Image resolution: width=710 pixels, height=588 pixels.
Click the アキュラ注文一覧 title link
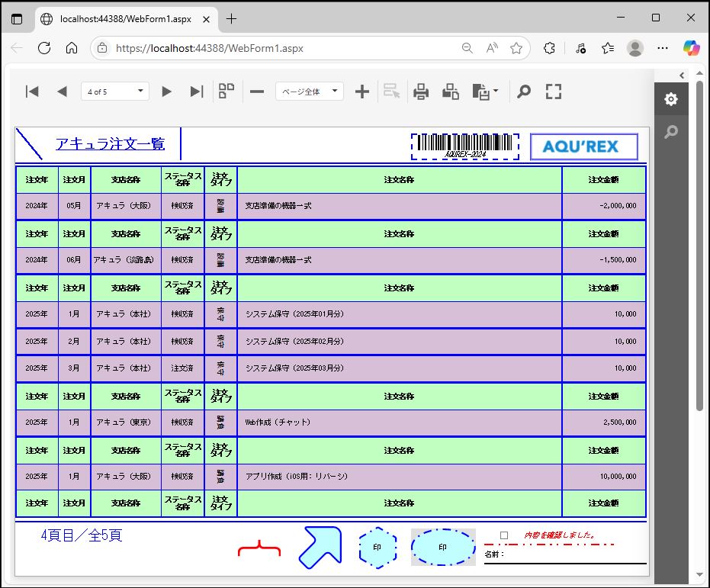pyautogui.click(x=110, y=144)
